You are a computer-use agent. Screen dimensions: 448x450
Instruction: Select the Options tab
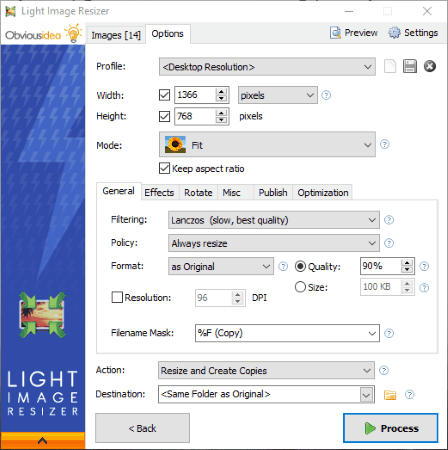coord(168,34)
